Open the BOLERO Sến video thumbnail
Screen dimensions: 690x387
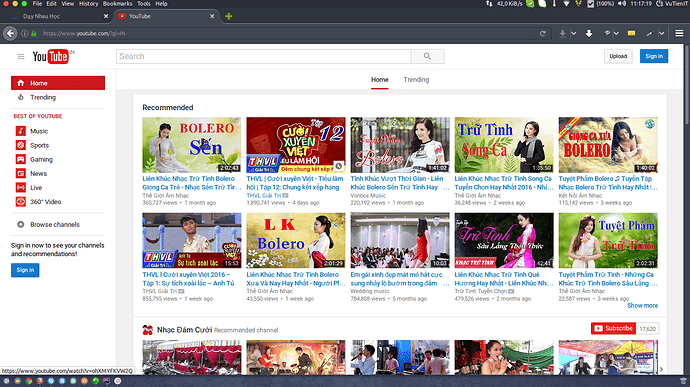pos(192,145)
